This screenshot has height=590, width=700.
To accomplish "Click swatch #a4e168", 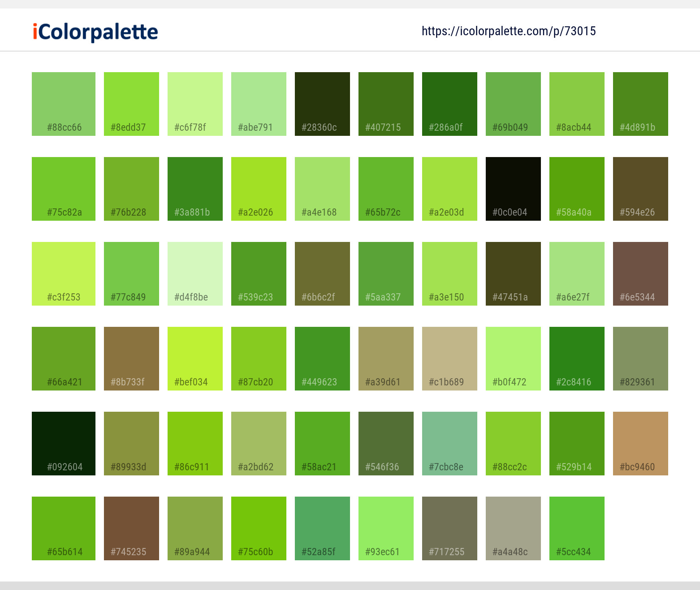I will 322,189.
